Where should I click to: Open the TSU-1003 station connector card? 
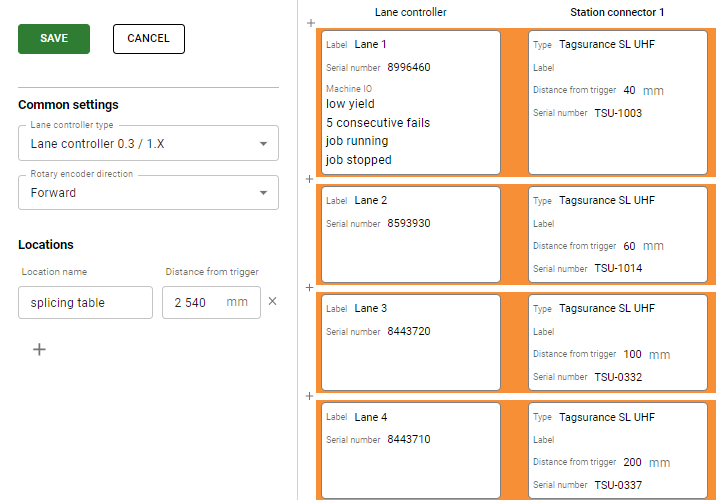(x=618, y=103)
